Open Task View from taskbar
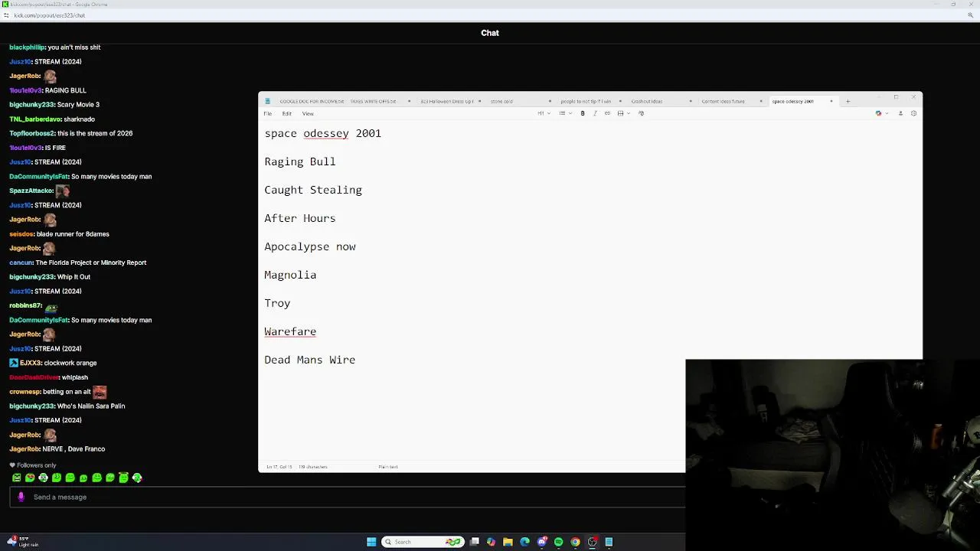Image resolution: width=980 pixels, height=551 pixels. click(x=475, y=542)
